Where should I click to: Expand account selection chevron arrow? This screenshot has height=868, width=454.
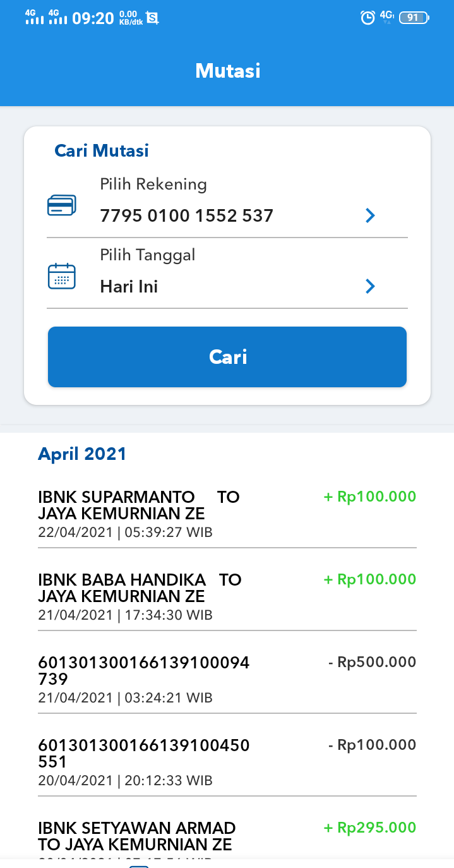click(371, 216)
